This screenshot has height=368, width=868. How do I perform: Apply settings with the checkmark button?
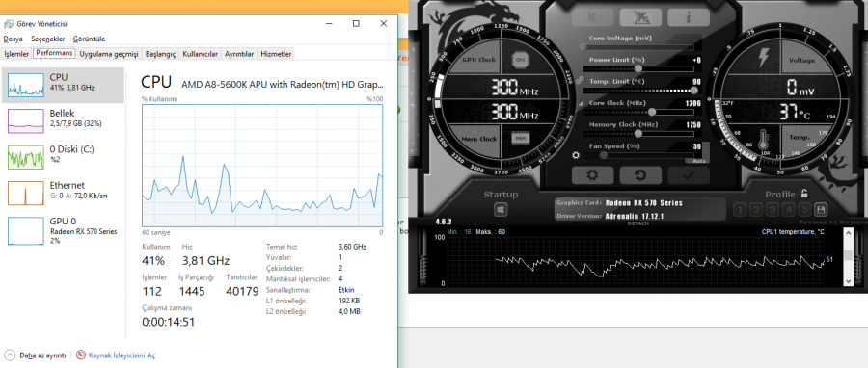coord(689,175)
